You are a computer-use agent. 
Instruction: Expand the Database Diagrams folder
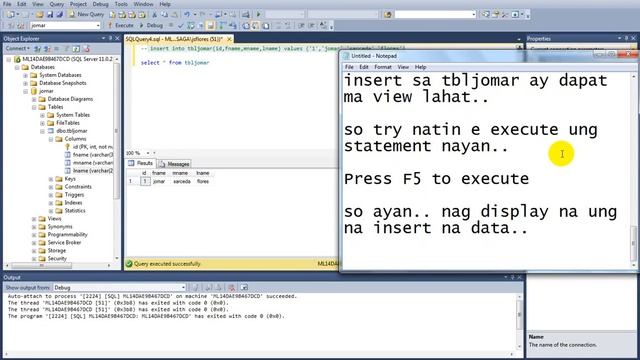click(x=34, y=99)
